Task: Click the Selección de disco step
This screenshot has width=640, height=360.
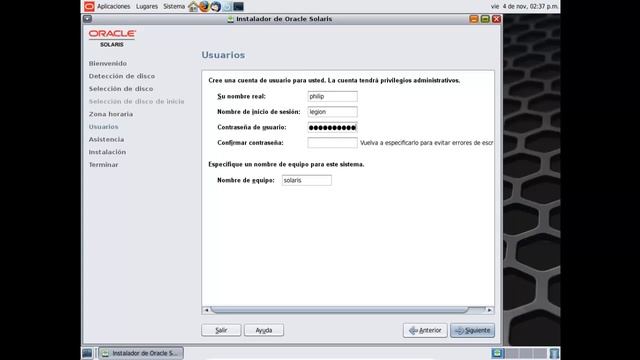Action: [121, 89]
